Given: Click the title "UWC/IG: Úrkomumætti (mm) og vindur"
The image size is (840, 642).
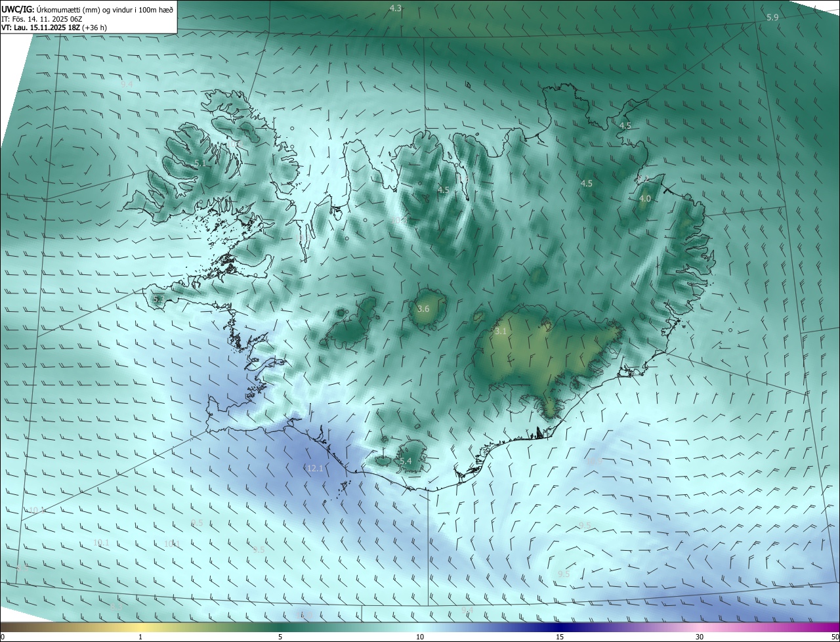Looking at the screenshot, I should [x=68, y=9].
